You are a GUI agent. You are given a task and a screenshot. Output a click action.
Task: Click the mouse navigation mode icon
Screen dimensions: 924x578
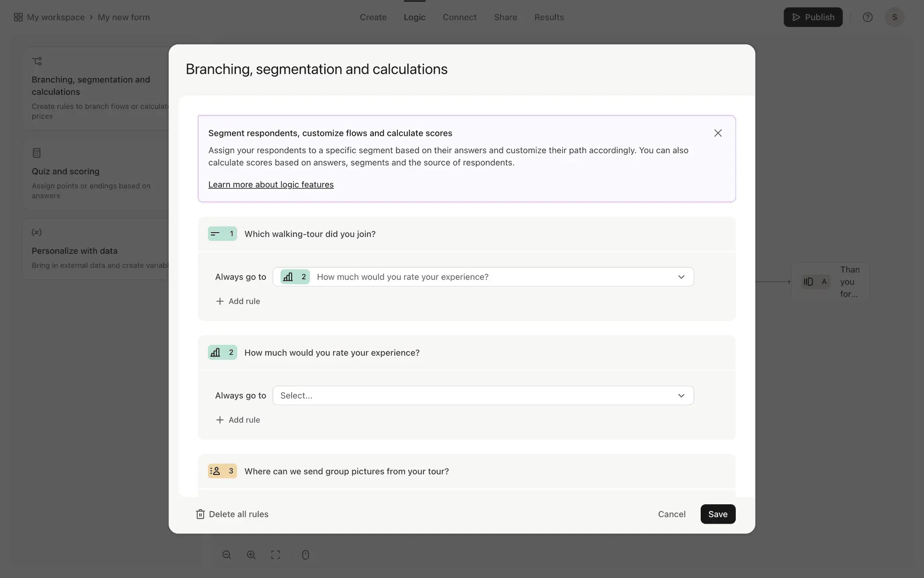click(x=305, y=555)
